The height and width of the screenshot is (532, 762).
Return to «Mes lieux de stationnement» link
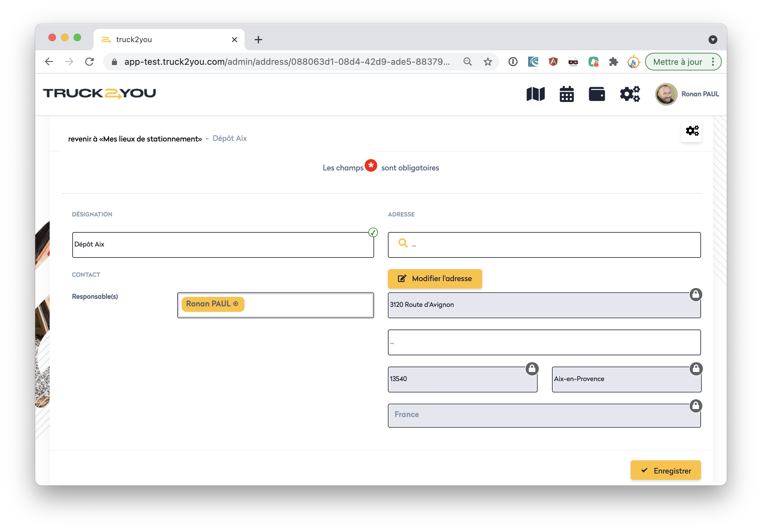(135, 139)
